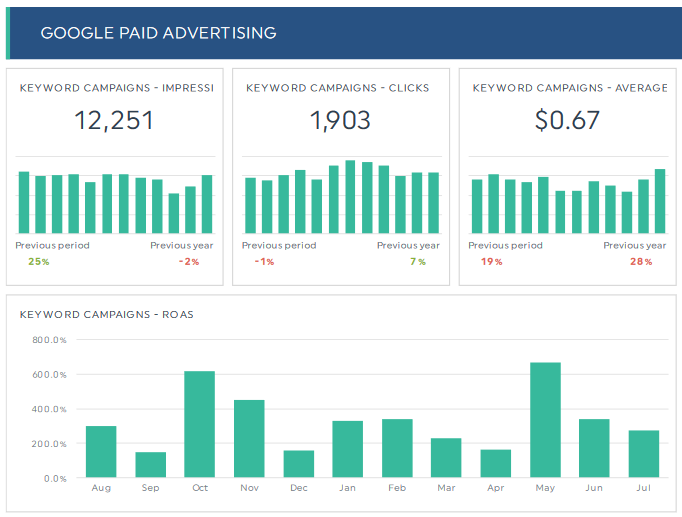
Task: Select the Keyword Campaigns Average widget title
Action: 570,88
